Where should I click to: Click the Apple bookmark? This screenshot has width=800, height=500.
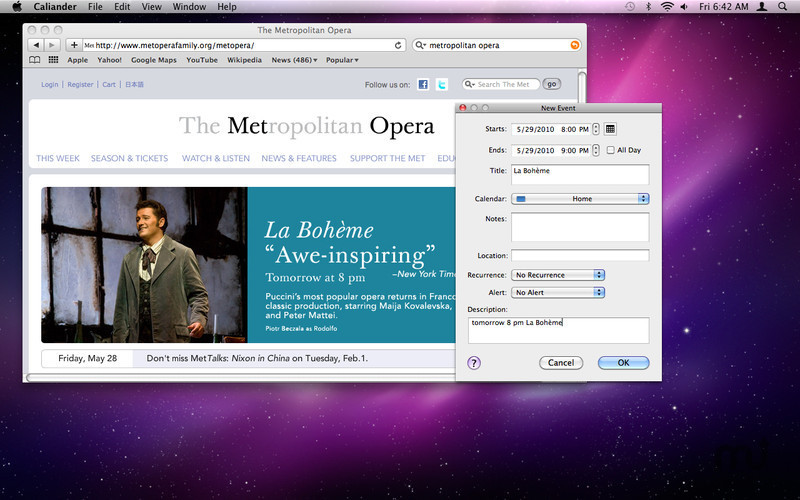[78, 60]
